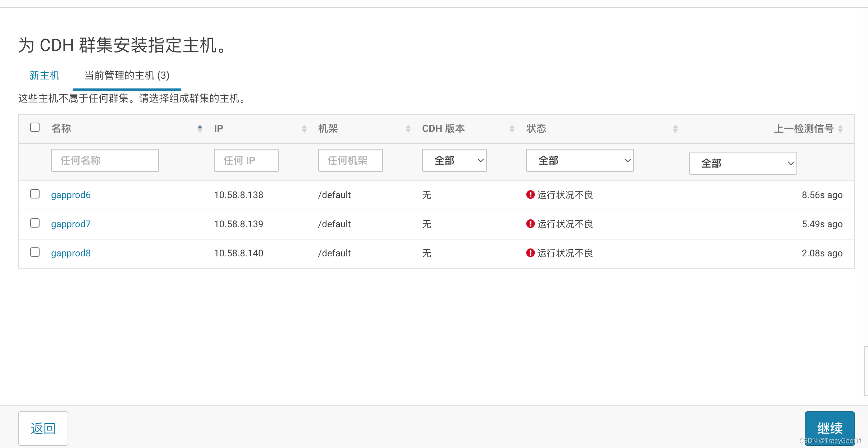Tick the gapprod8 host checkbox
The width and height of the screenshot is (868, 448).
tap(35, 252)
